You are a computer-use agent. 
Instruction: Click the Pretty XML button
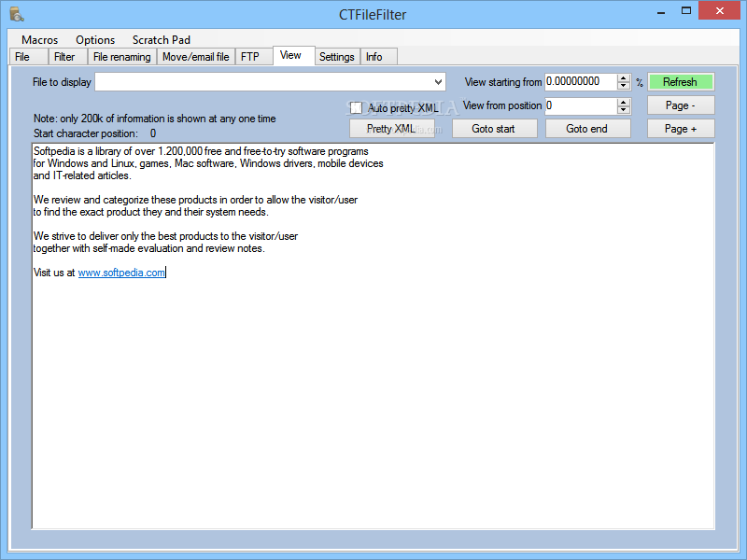391,129
